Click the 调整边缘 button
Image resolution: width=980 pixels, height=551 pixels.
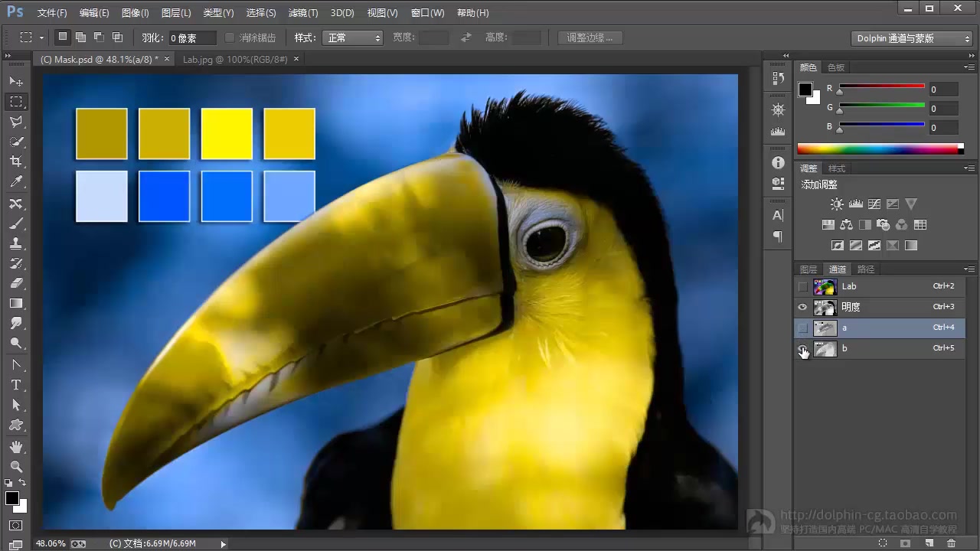point(590,37)
